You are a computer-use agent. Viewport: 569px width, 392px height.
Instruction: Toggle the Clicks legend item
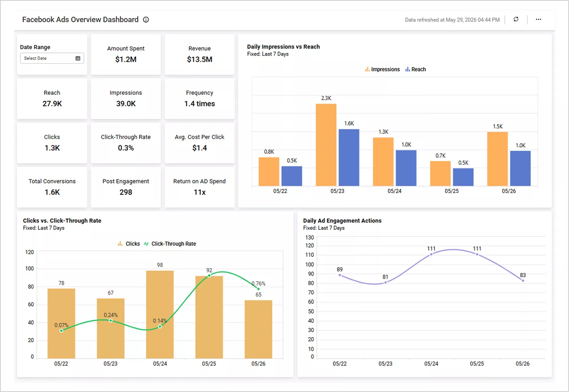click(129, 244)
